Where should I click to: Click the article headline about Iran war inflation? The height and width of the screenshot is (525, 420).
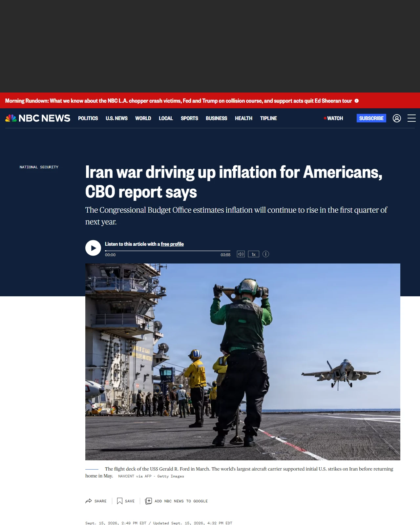234,182
